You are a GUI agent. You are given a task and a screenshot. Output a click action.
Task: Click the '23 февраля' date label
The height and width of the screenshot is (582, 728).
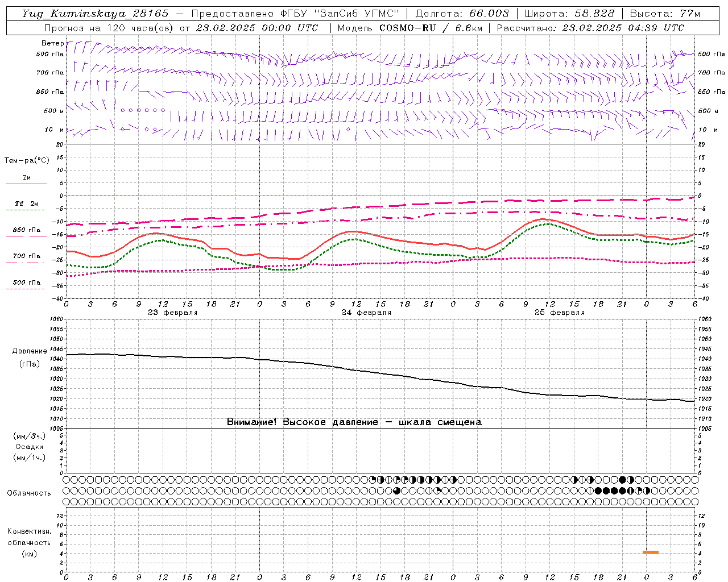(173, 313)
